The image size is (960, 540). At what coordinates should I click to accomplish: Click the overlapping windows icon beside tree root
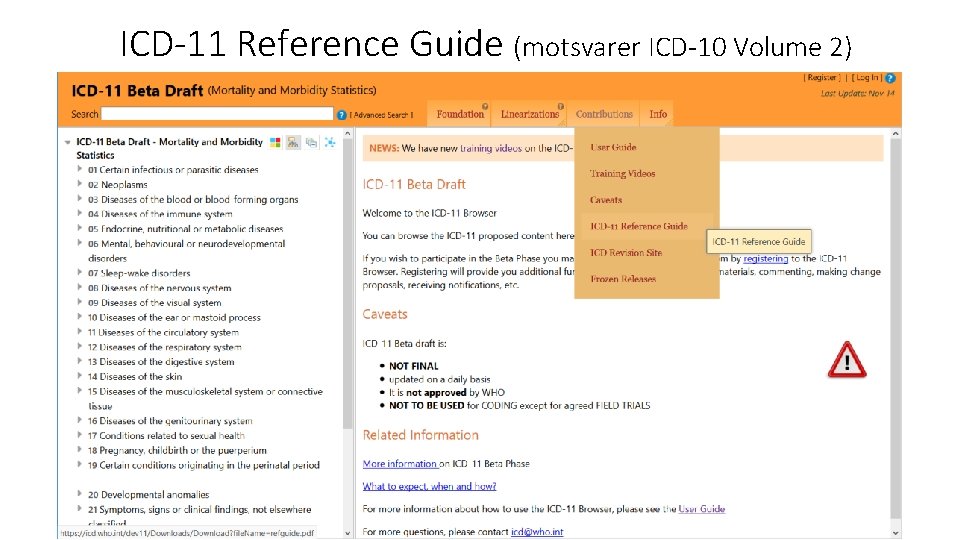point(312,143)
